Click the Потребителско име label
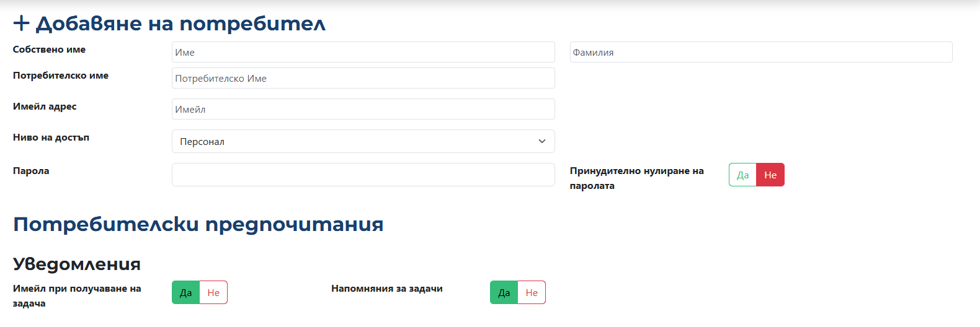Viewport: 980px width, 327px height. (x=61, y=76)
